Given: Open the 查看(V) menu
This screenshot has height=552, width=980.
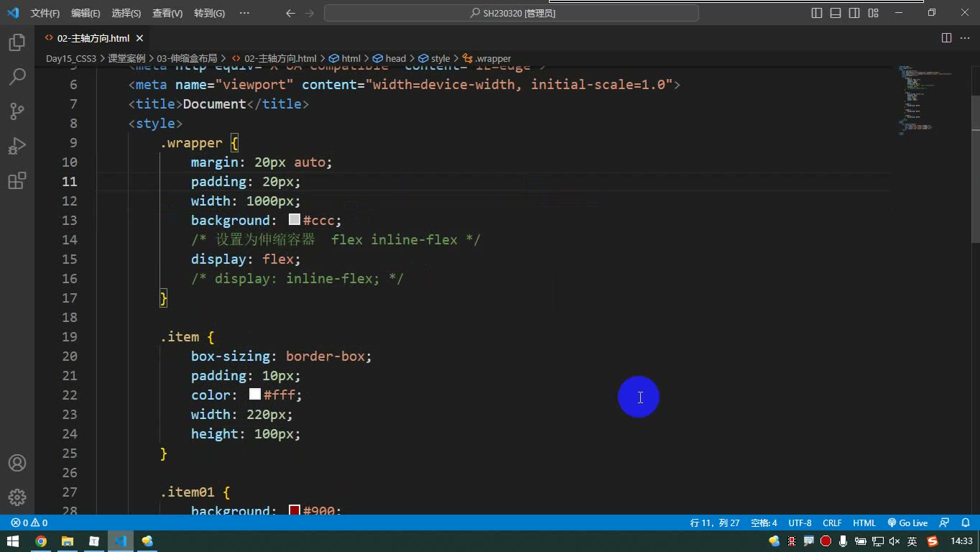Looking at the screenshot, I should click(x=167, y=13).
